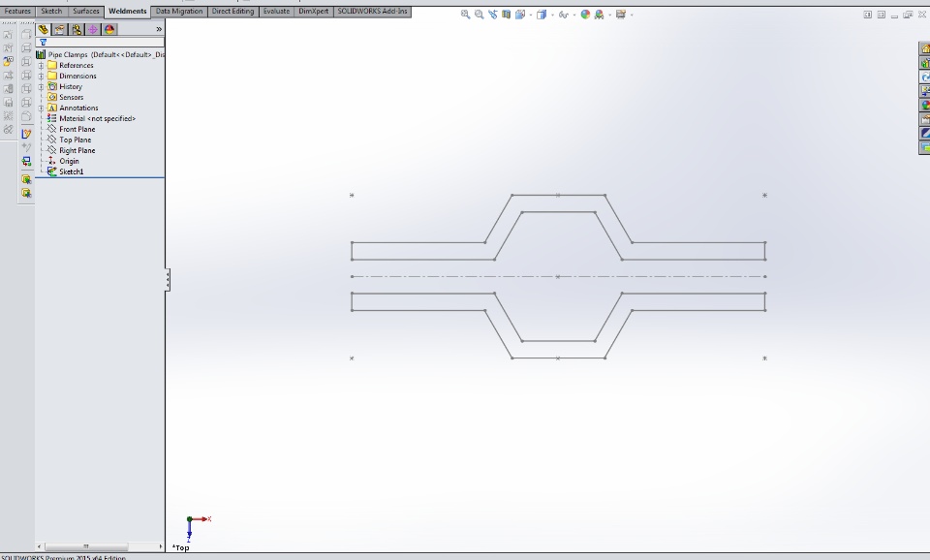Open the Surfaces tab
Viewport: 930px width, 560px height.
pyautogui.click(x=86, y=12)
